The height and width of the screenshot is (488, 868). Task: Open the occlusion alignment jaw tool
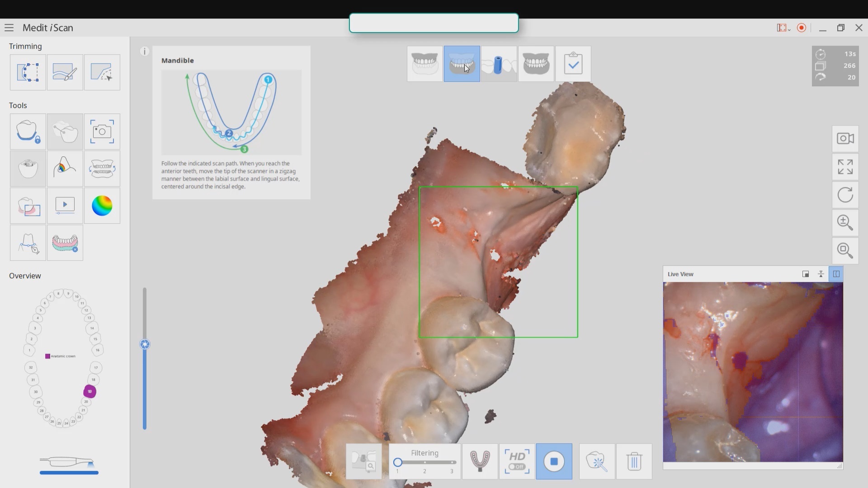pyautogui.click(x=102, y=169)
